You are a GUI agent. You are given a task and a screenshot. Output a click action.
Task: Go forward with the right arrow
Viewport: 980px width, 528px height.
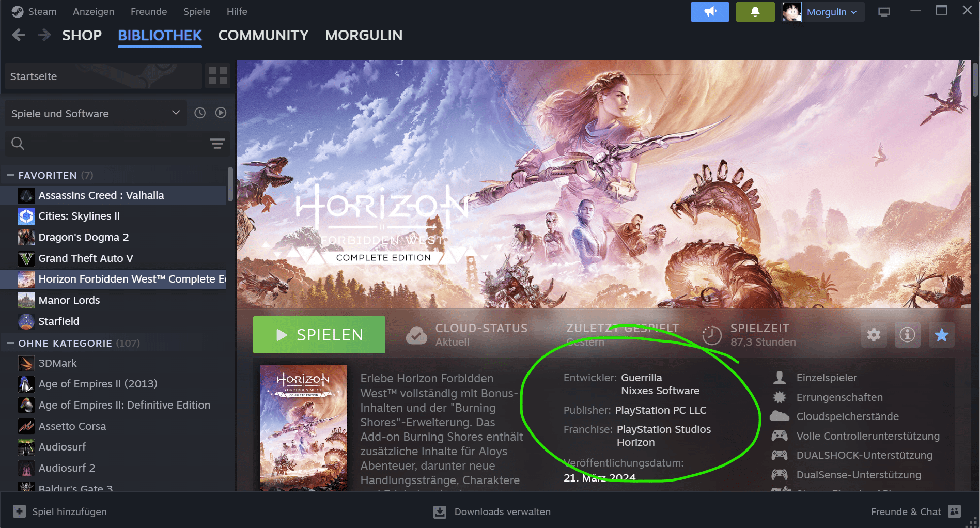pos(44,35)
